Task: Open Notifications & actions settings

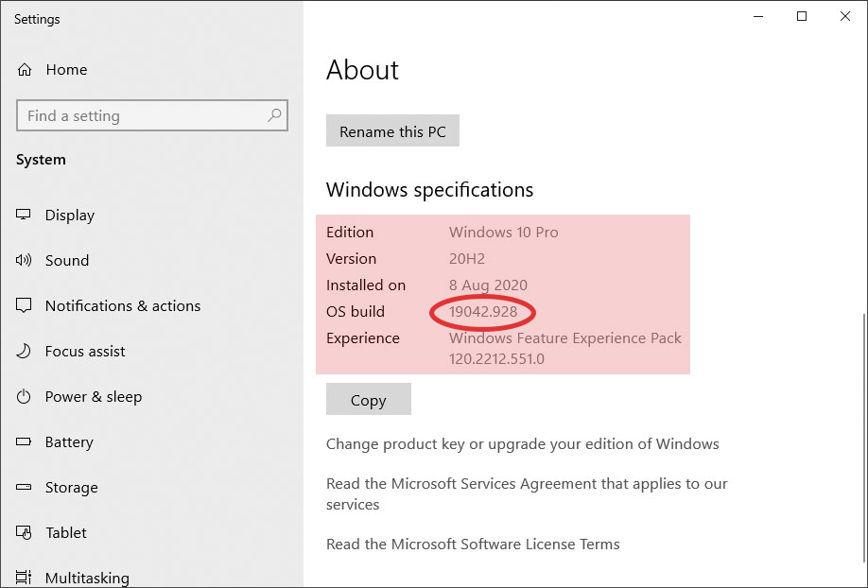Action: [122, 306]
